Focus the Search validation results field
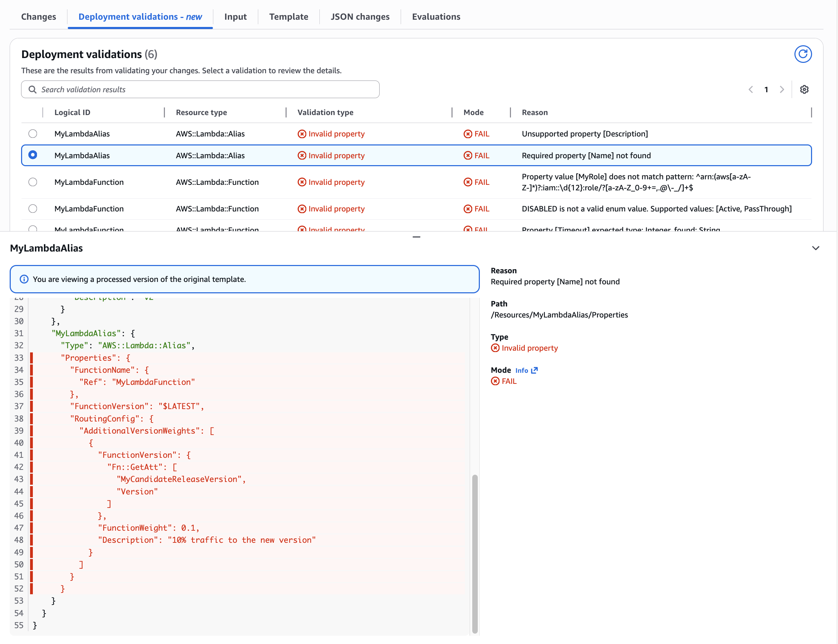 [207, 89]
